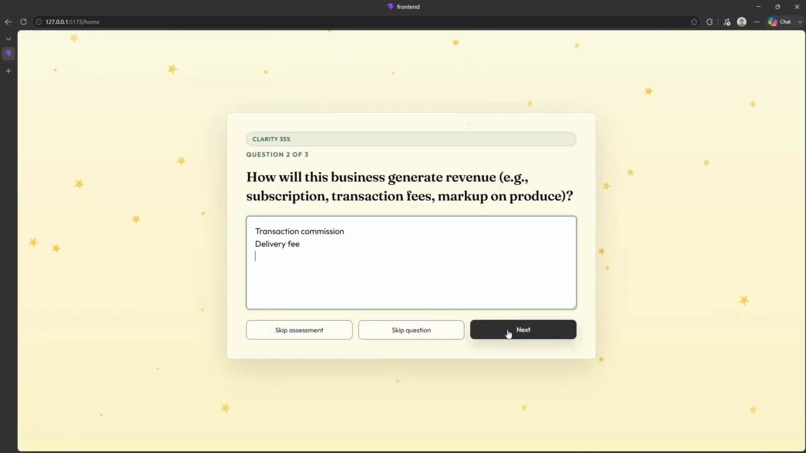The width and height of the screenshot is (806, 453).
Task: Click "Transaction commission" line in answer
Action: tap(300, 231)
